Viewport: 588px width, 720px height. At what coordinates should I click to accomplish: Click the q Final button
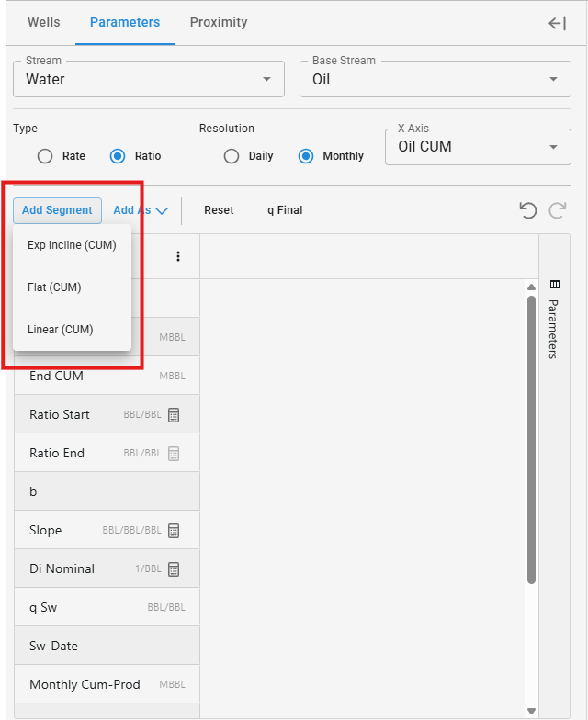[x=285, y=210]
